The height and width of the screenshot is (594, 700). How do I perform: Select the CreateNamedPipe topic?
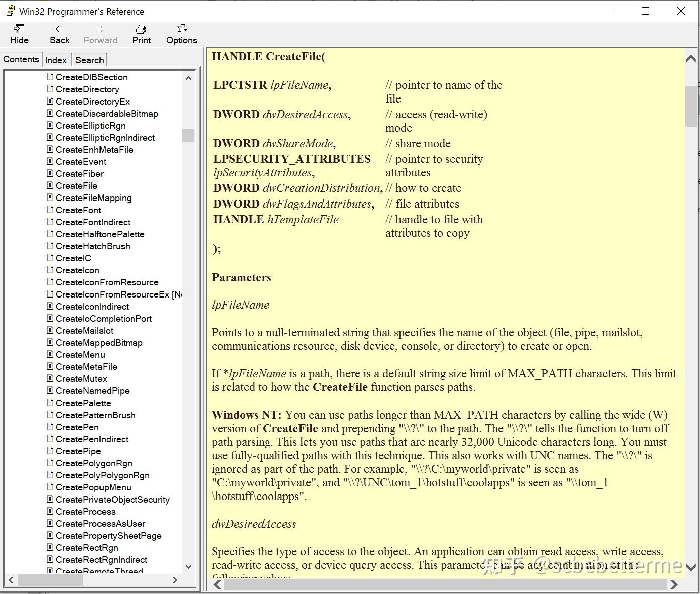tap(92, 390)
